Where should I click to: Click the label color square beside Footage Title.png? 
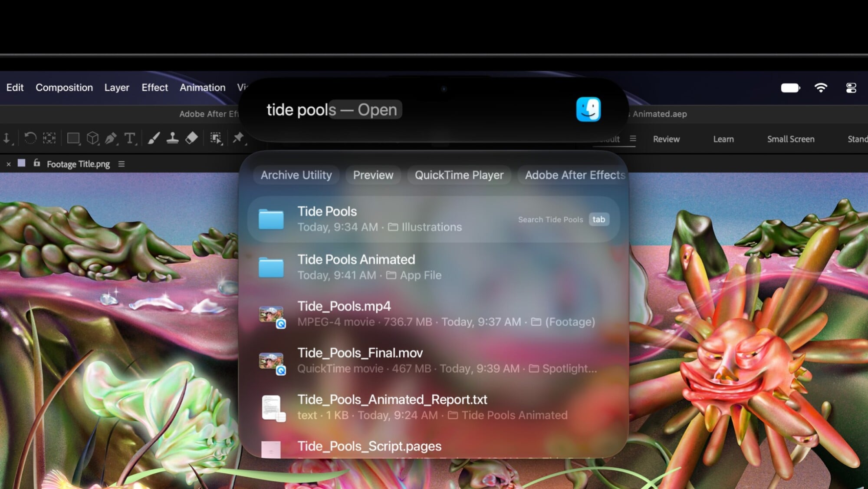click(21, 163)
